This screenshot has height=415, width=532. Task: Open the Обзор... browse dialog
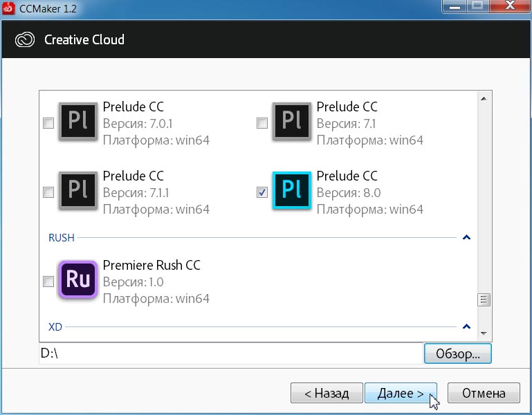click(458, 353)
